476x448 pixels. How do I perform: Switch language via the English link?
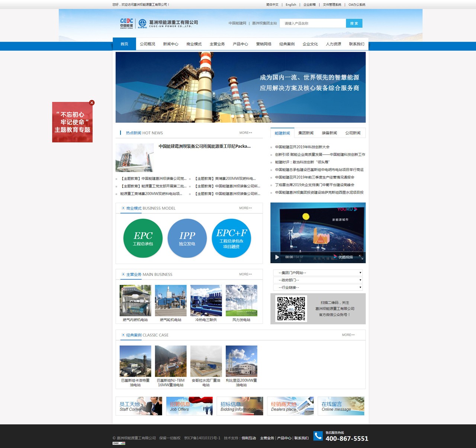tap(291, 5)
